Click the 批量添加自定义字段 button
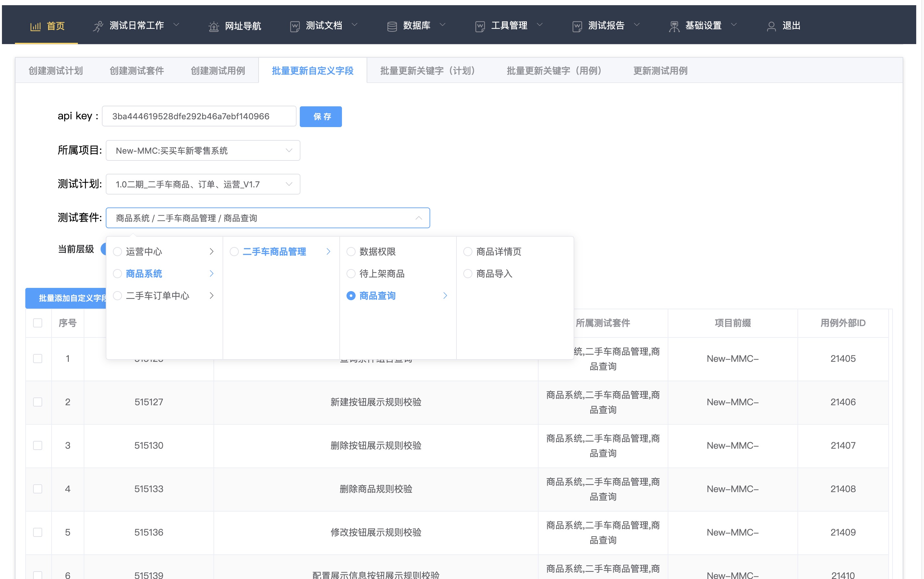 (66, 298)
